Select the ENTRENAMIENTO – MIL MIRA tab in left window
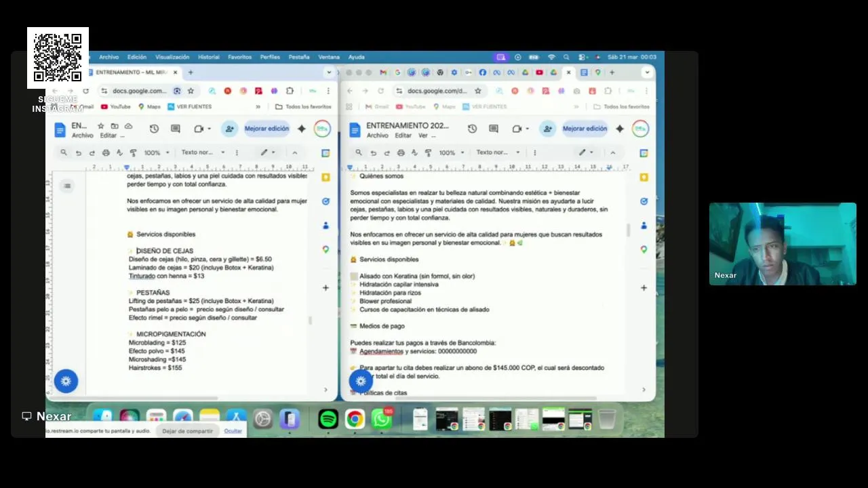 pyautogui.click(x=132, y=73)
